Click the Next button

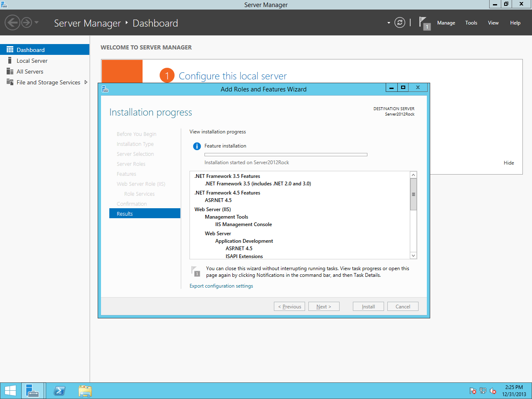(324, 306)
